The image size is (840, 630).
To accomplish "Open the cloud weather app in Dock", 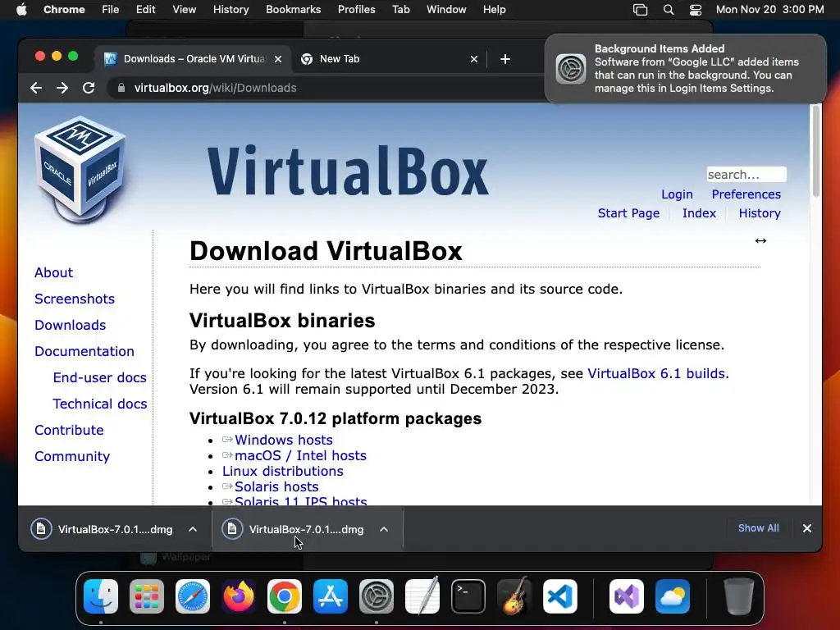I will (673, 596).
